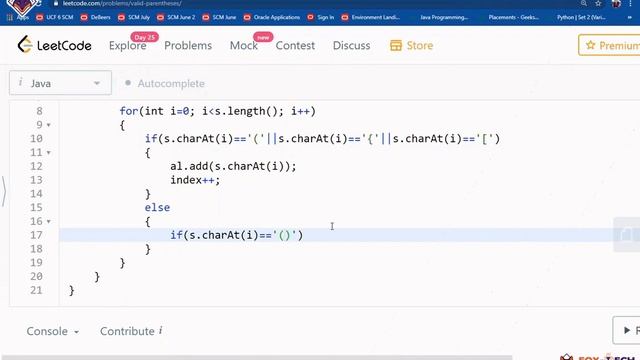Open the Sign In bookmark
This screenshot has height=360, width=640.
tap(321, 18)
